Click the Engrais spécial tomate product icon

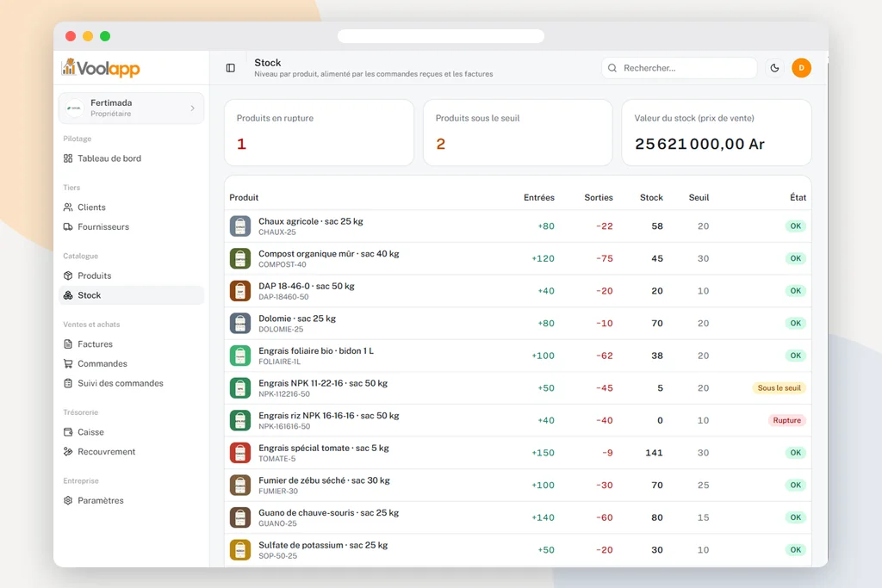pyautogui.click(x=240, y=453)
